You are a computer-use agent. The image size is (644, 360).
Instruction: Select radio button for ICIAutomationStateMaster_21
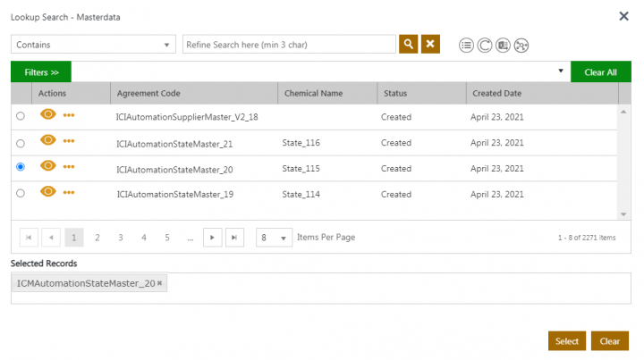(21, 143)
